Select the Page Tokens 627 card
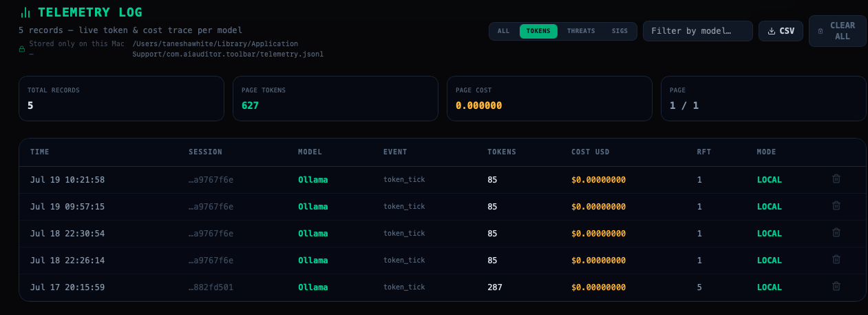Image resolution: width=868 pixels, height=315 pixels. tap(335, 99)
